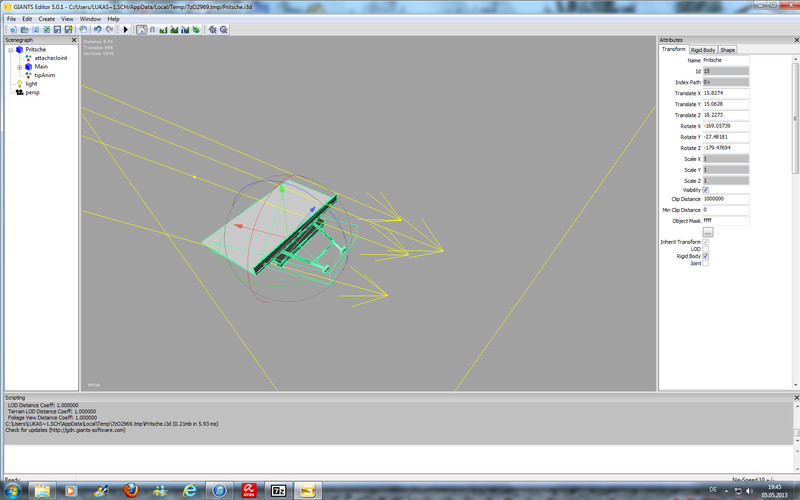Open Avira from the taskbar
The height and width of the screenshot is (500, 800).
point(249,490)
